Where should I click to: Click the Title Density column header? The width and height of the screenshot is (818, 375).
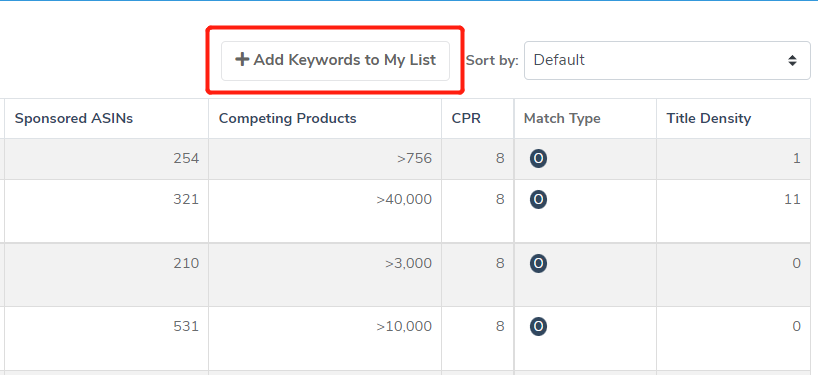[x=708, y=118]
